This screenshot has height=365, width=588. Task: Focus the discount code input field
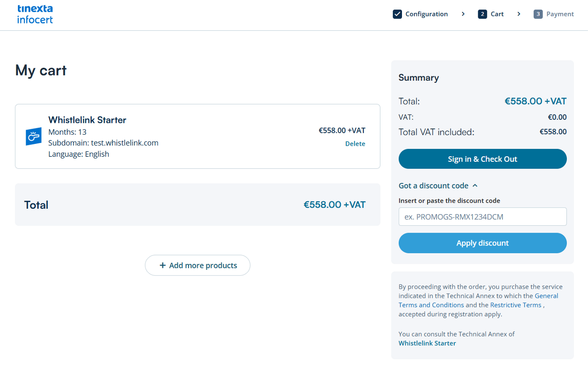point(482,217)
